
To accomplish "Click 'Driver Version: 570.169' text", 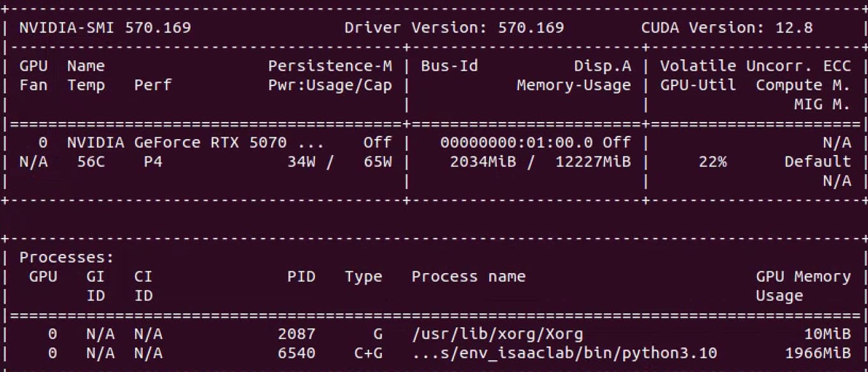I will 454,27.
